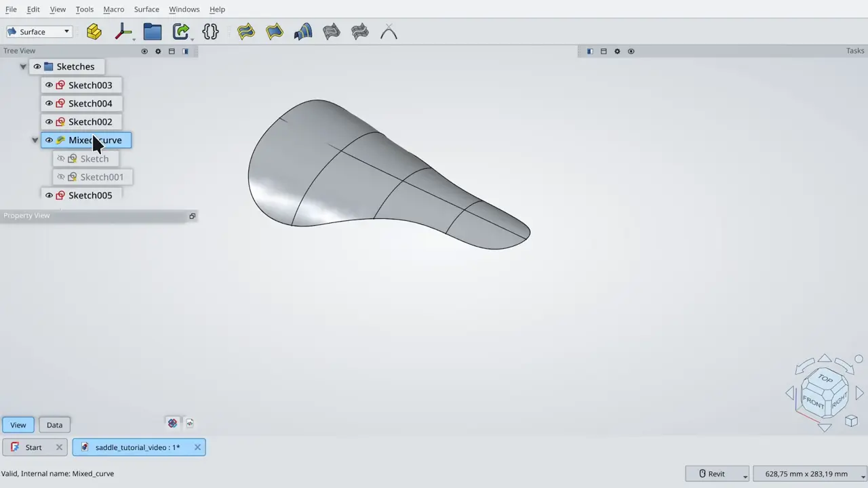Click the Tree View window layout icon
This screenshot has height=488, width=868.
[172, 52]
